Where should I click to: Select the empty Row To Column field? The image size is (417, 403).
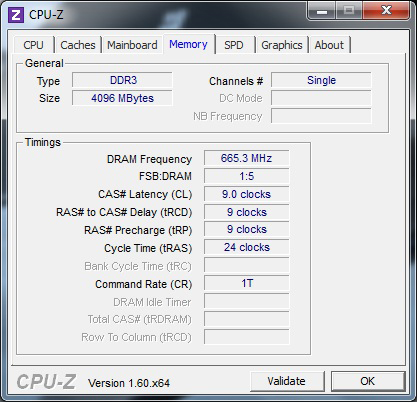247,337
